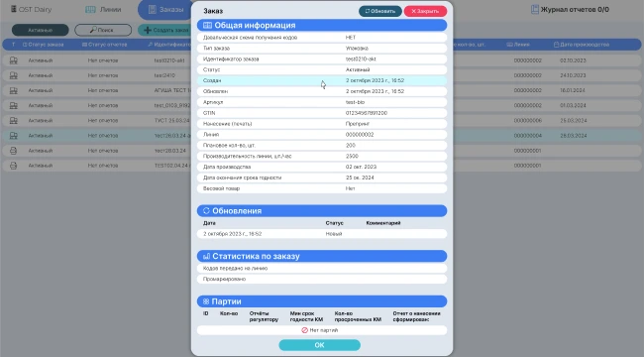Click the Артикул value test-bio
644x357 pixels.
[x=355, y=102]
